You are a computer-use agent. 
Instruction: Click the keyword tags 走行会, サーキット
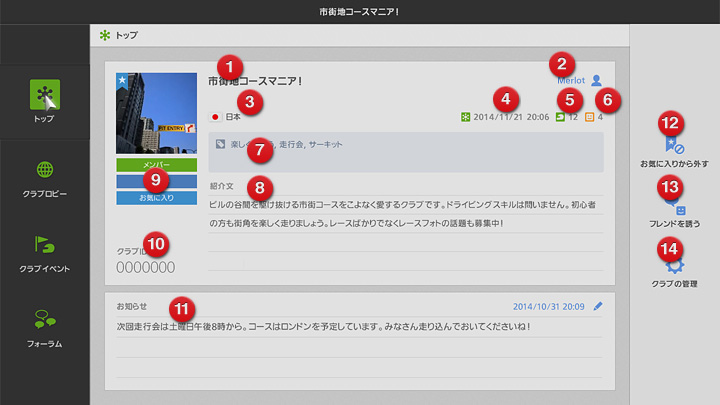tap(311, 144)
